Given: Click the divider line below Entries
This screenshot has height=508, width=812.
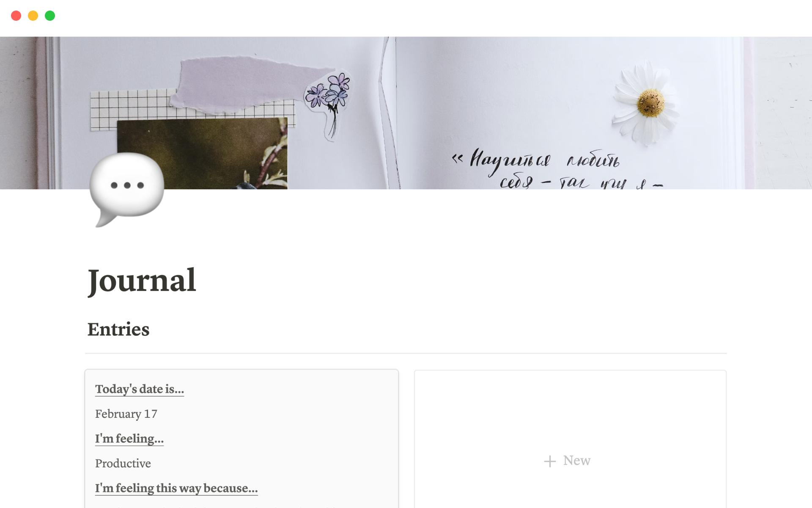Looking at the screenshot, I should [406, 353].
